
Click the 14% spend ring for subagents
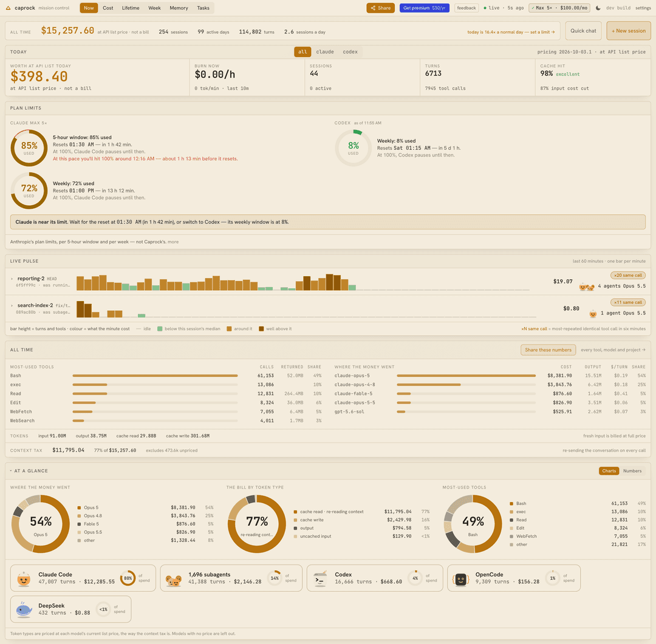click(275, 578)
